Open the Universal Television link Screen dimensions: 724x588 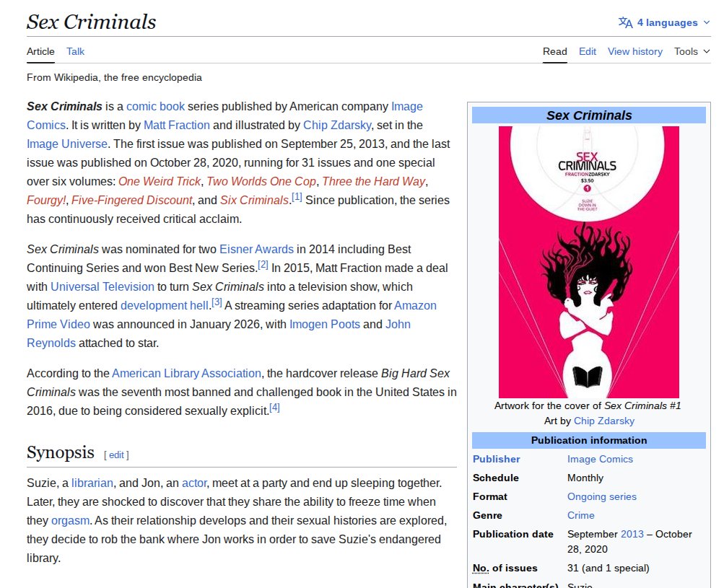click(102, 286)
